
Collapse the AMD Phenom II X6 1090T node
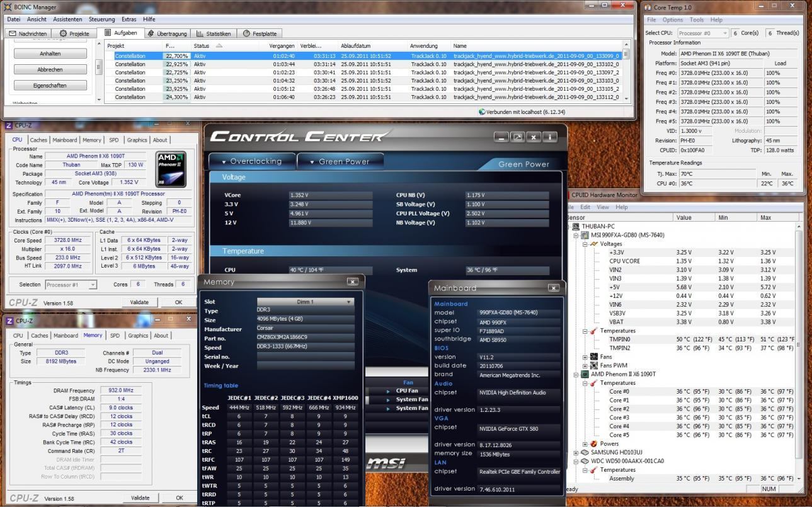pos(576,374)
